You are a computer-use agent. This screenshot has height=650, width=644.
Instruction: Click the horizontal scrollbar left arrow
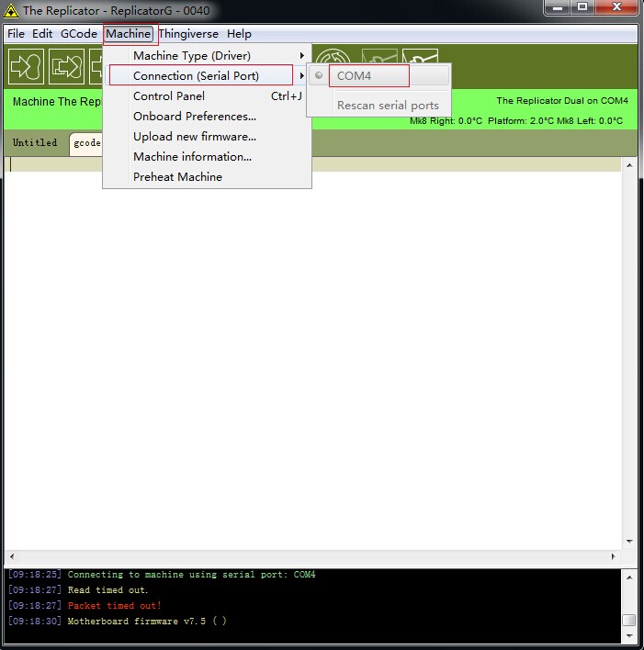[x=12, y=556]
